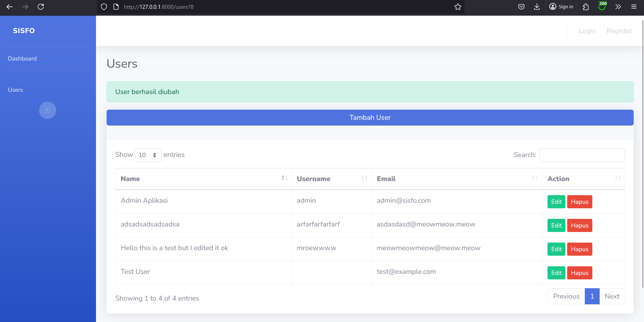
Task: Open the extensions puzzle icon
Action: click(x=586, y=7)
